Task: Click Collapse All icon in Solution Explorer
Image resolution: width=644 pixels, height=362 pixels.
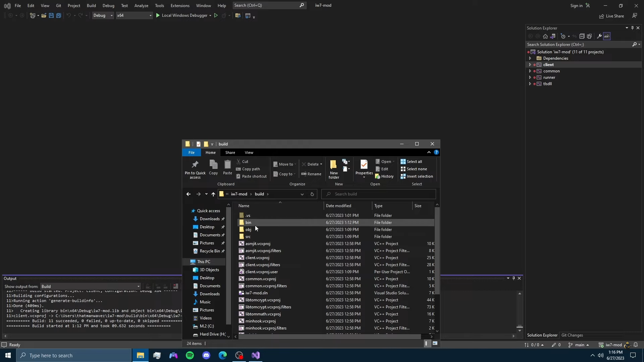Action: (582, 36)
